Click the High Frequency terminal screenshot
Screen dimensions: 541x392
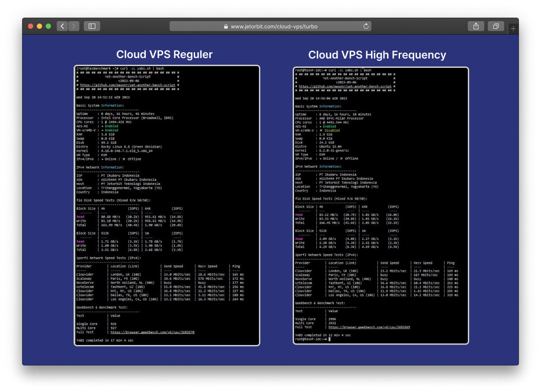point(381,205)
